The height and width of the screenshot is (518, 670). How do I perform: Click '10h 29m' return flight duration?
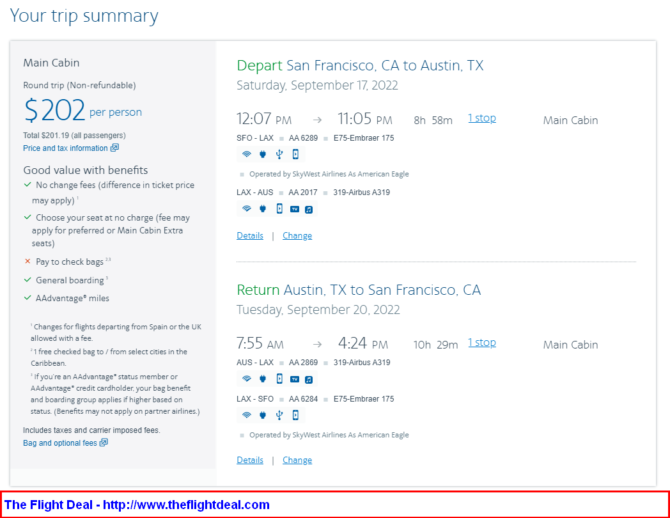tap(435, 345)
